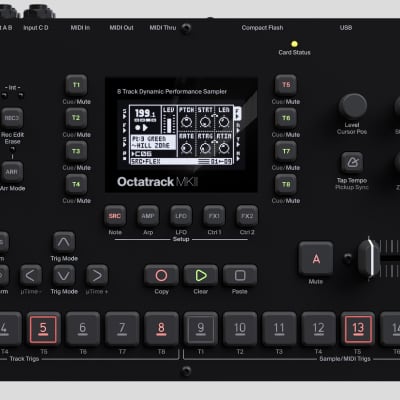
Task: Toggle trig key 7
Action: click(x=122, y=329)
